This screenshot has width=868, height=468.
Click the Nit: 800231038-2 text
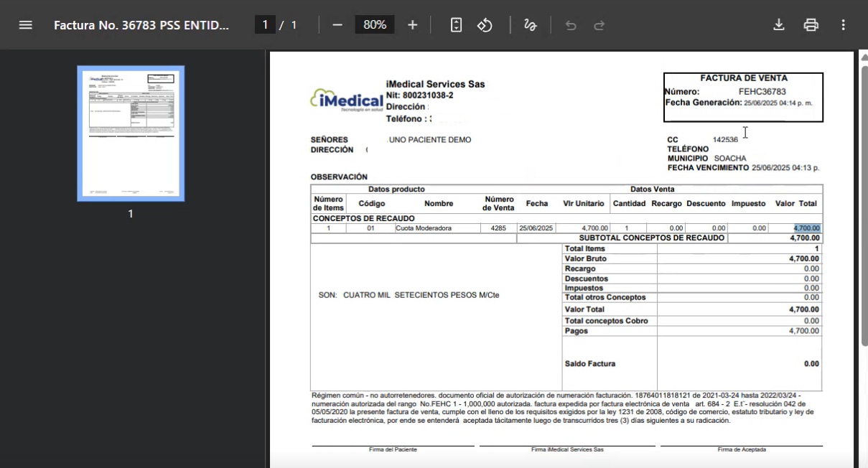tap(420, 95)
